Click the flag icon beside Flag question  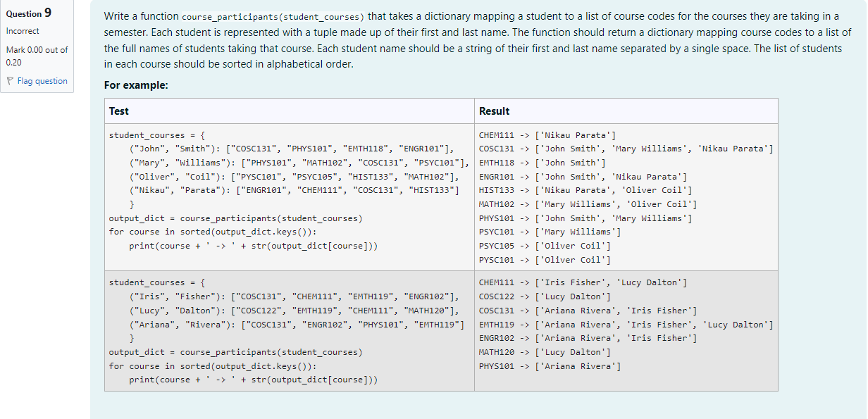(x=9, y=80)
